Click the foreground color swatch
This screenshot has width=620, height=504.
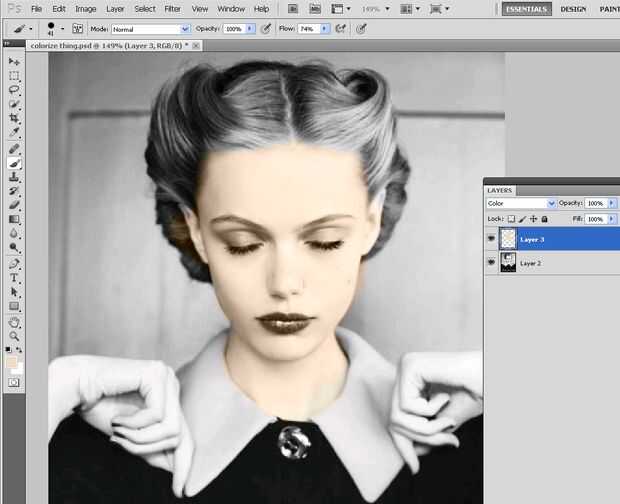pyautogui.click(x=12, y=360)
